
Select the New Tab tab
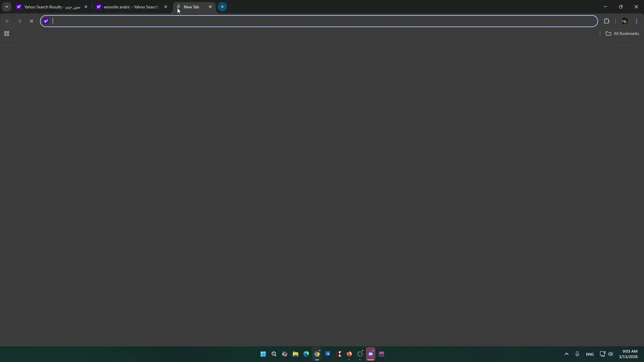point(194,7)
